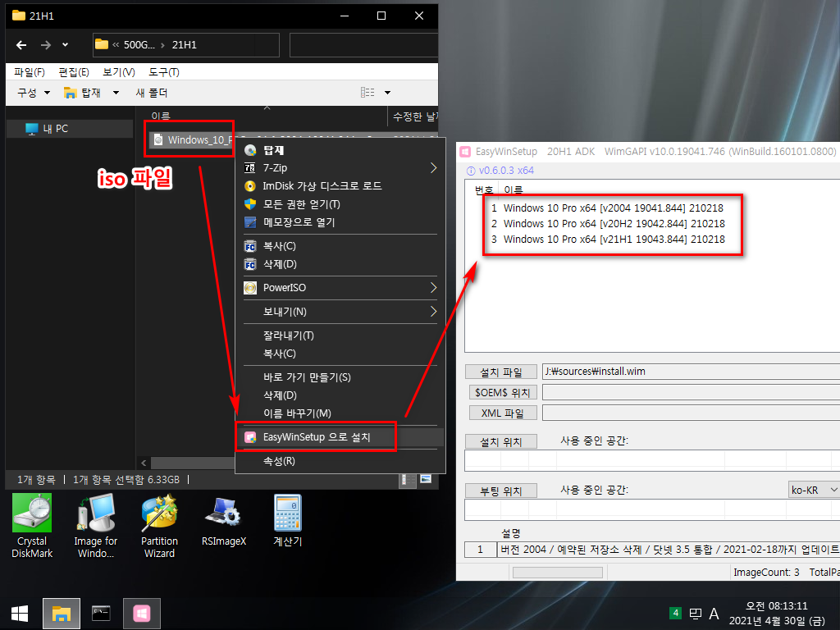
Task: Click 설치 위치 button
Action: pyautogui.click(x=501, y=442)
